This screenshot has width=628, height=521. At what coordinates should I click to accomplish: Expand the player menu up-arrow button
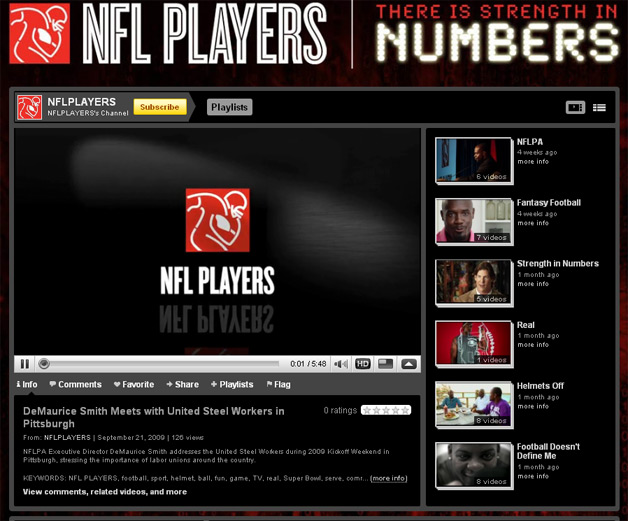pyautogui.click(x=409, y=364)
